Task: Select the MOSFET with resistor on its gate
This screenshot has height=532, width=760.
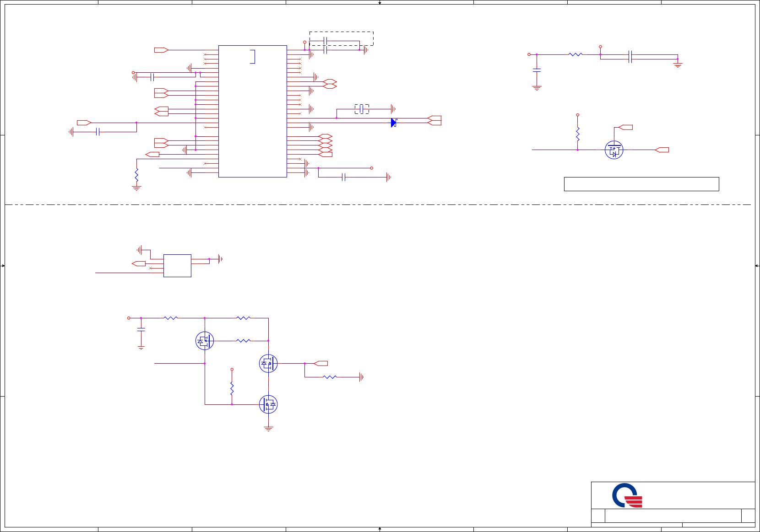Action: 205,341
